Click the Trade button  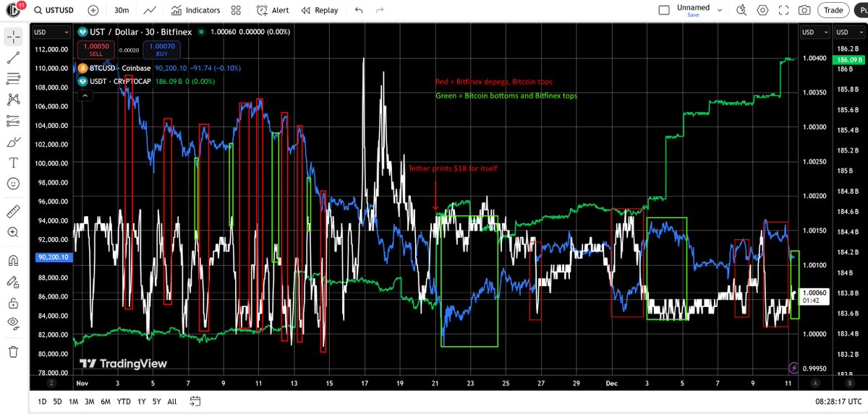pos(833,10)
